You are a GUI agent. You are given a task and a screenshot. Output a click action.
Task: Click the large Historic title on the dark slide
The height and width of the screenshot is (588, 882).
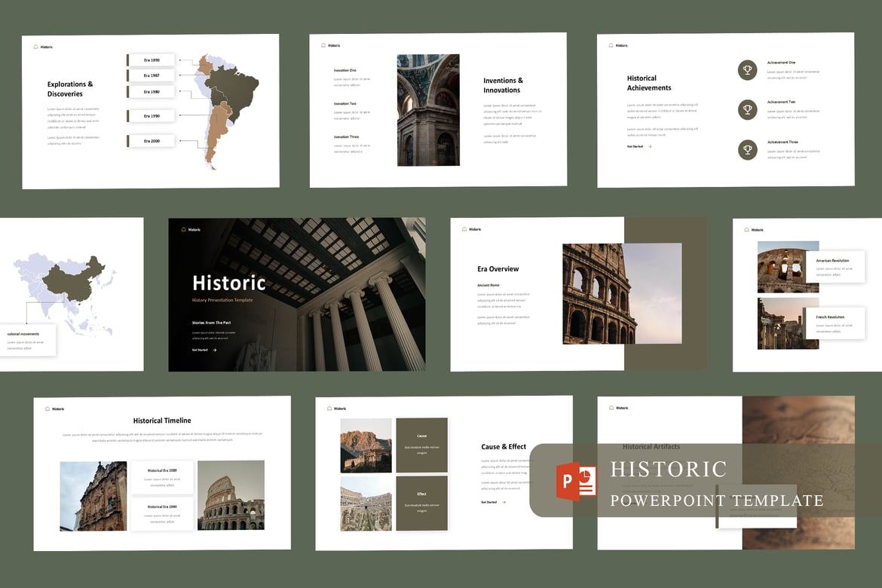(x=229, y=283)
